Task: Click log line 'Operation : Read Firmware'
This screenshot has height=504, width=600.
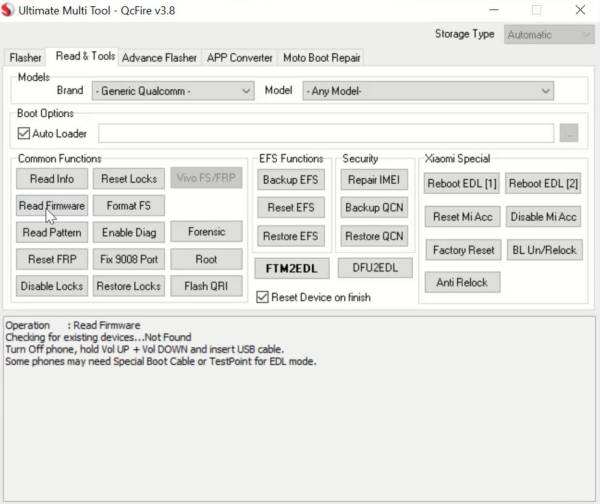Action: [73, 325]
